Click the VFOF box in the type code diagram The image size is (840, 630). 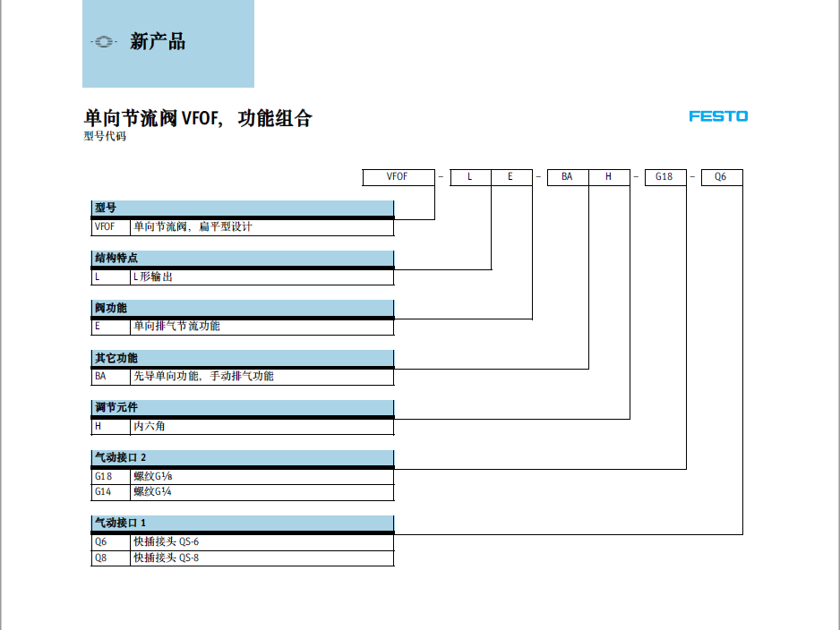pos(399,177)
